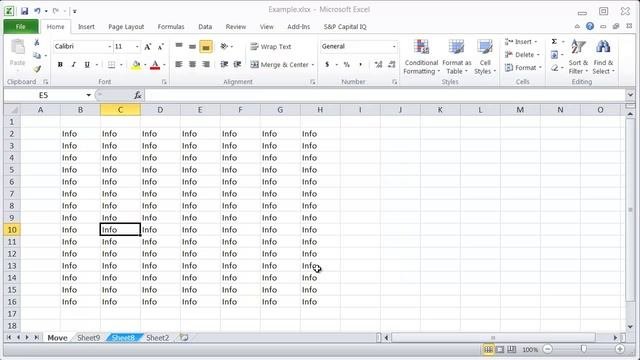Apply the yellow fill color
This screenshot has width=640, height=360.
[136, 64]
